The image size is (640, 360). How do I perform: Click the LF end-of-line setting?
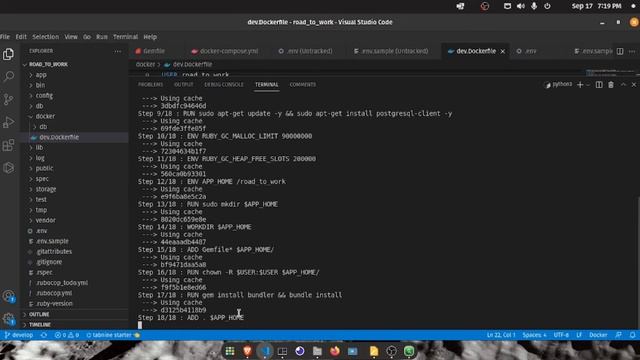(x=579, y=335)
